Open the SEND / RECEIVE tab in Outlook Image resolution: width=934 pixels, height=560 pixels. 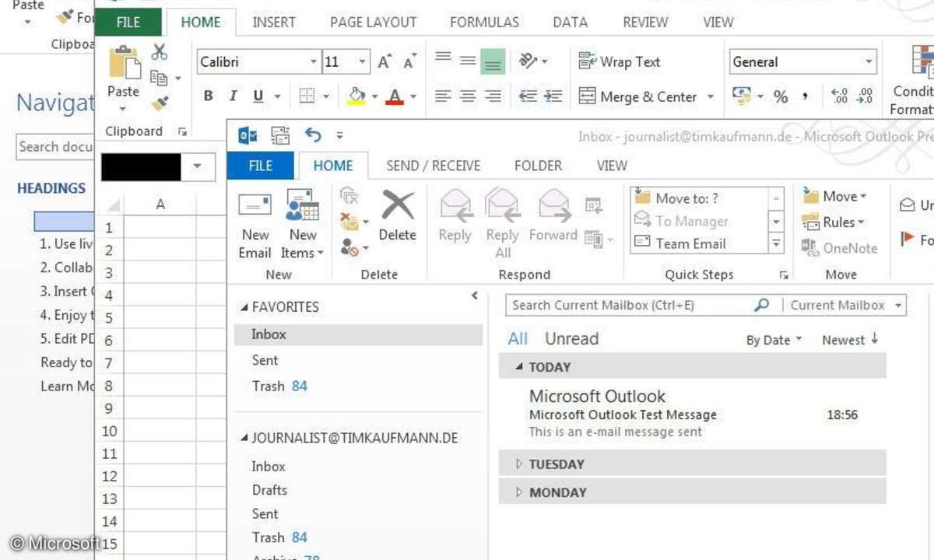(x=434, y=166)
